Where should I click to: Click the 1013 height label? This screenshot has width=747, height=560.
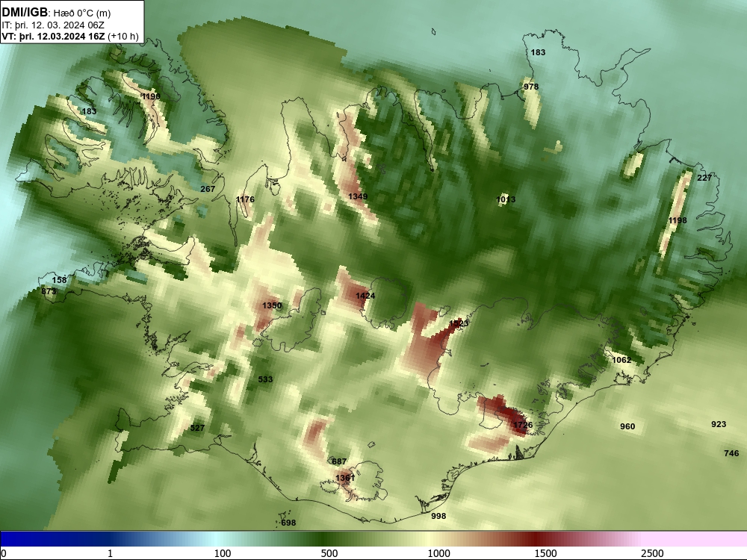coord(506,199)
